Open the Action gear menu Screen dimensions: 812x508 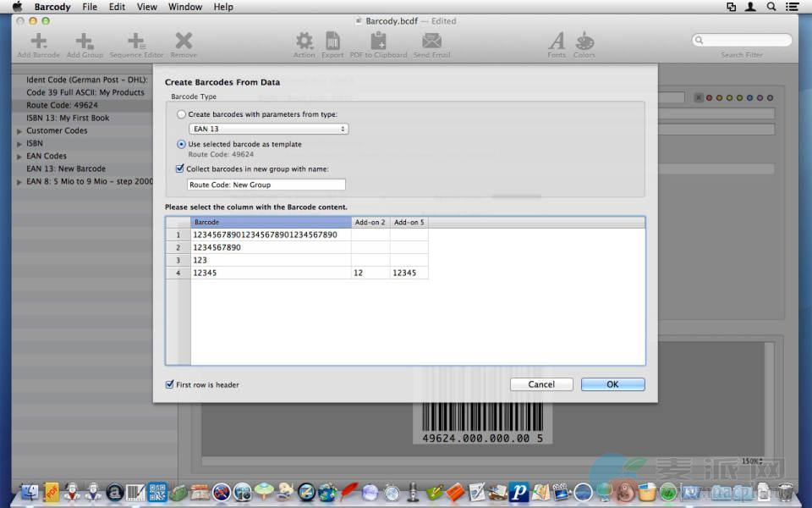304,41
